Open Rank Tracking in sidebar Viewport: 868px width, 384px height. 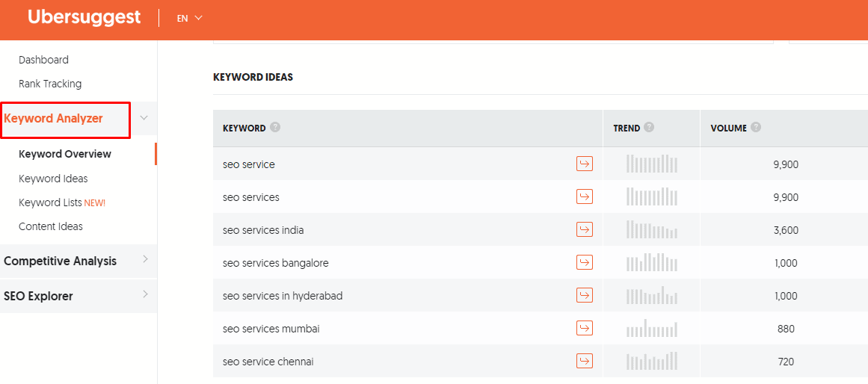click(x=50, y=84)
